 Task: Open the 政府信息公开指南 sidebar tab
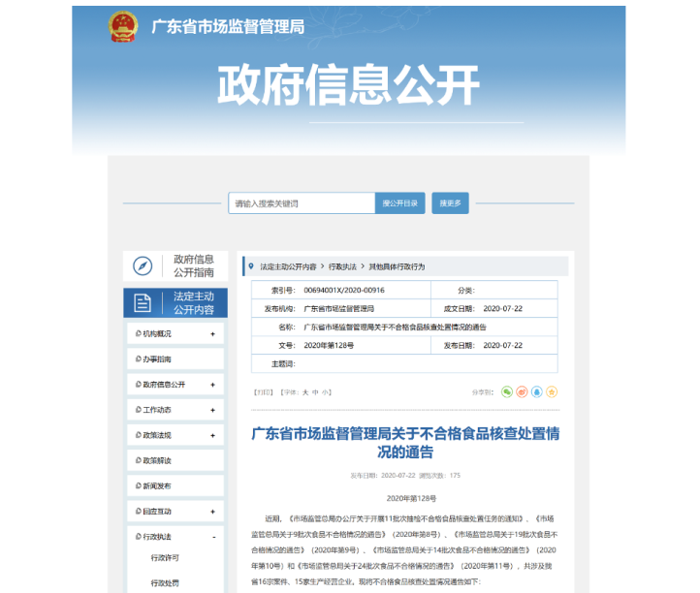click(175, 265)
